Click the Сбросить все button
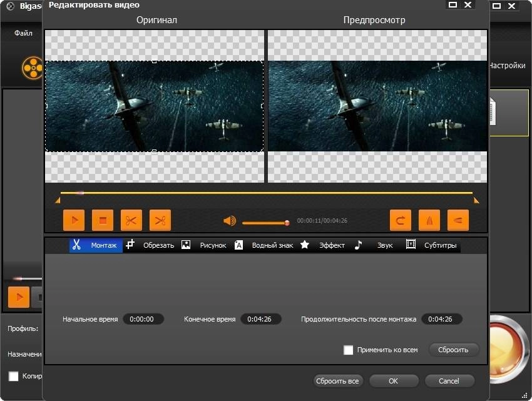532x401 pixels. [337, 381]
